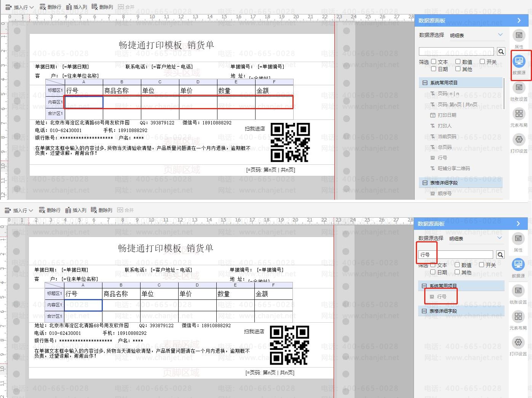Select the 商品名称 header cell in the top view
The image size is (532, 398).
(122, 91)
